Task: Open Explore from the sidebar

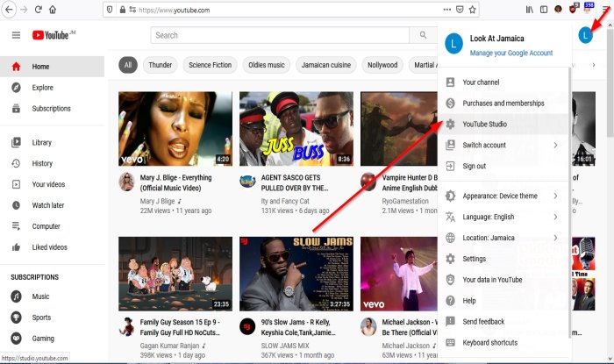Action: pyautogui.click(x=42, y=88)
